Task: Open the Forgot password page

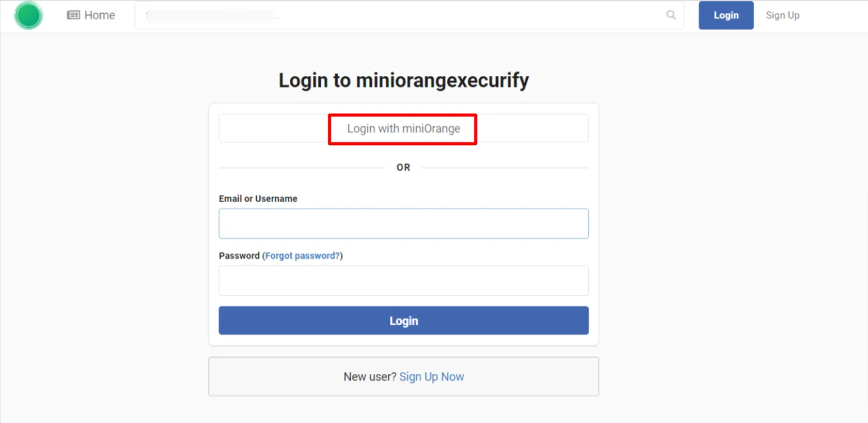Action: tap(303, 255)
